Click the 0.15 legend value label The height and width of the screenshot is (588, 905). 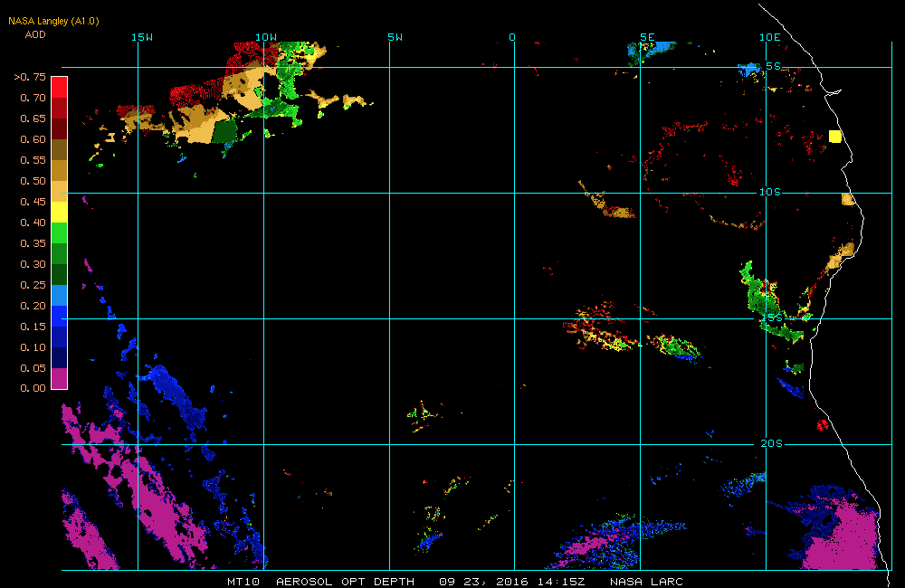pyautogui.click(x=33, y=327)
